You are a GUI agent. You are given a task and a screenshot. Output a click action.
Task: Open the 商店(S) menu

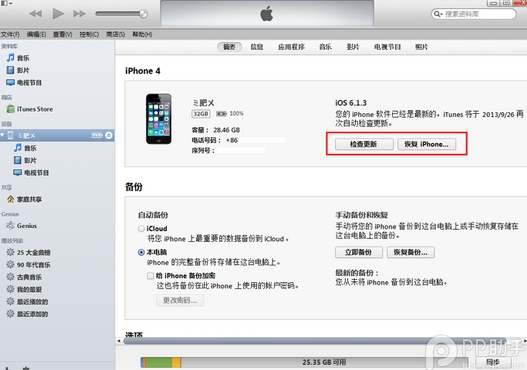coord(115,34)
